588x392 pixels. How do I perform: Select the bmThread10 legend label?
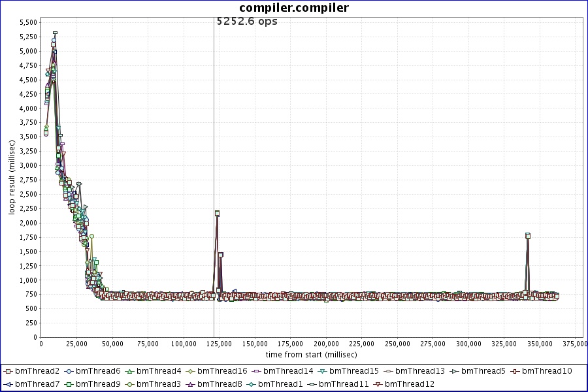coord(549,371)
